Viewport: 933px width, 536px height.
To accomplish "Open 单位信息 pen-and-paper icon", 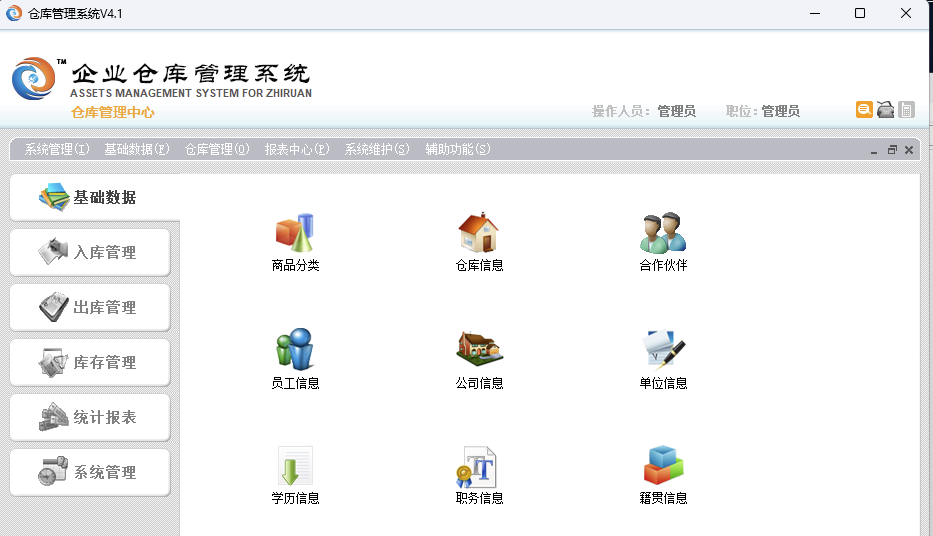I will (663, 350).
